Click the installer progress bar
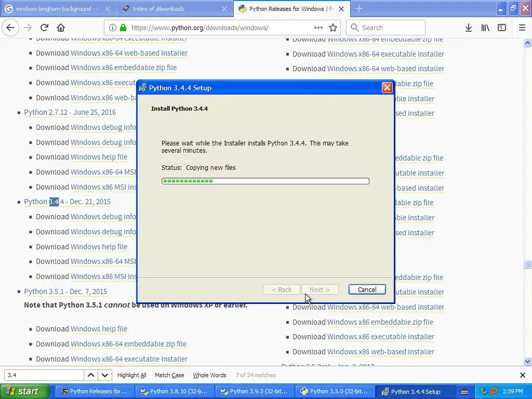 265,181
